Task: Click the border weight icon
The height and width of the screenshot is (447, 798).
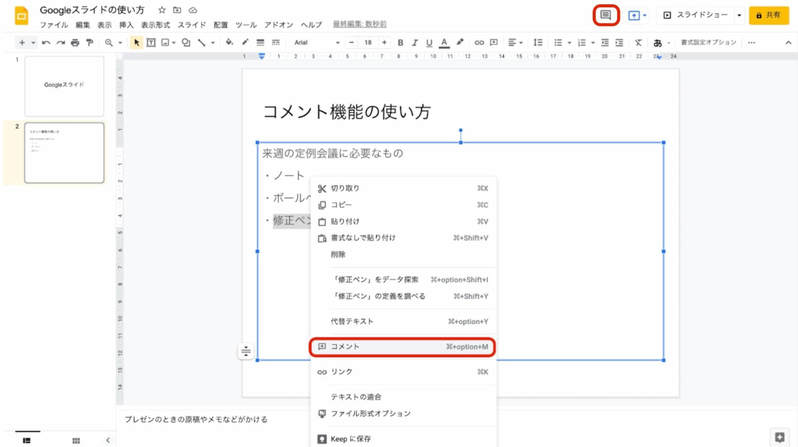Action: click(x=260, y=43)
